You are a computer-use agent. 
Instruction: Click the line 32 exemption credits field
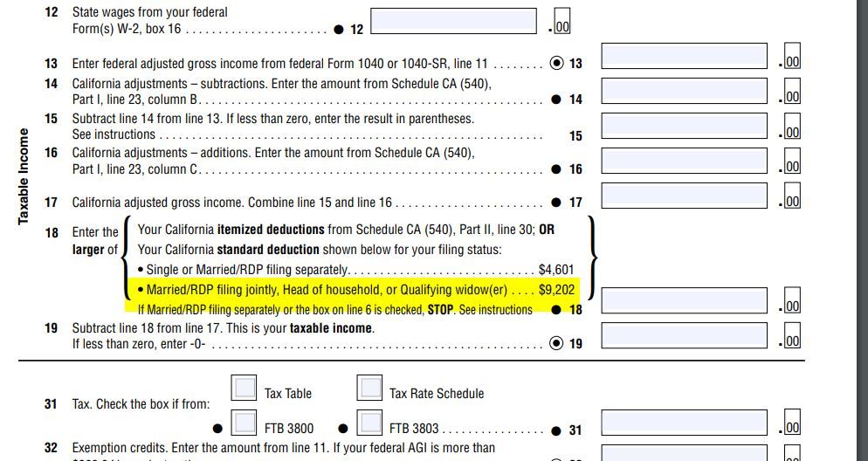[x=685, y=452]
